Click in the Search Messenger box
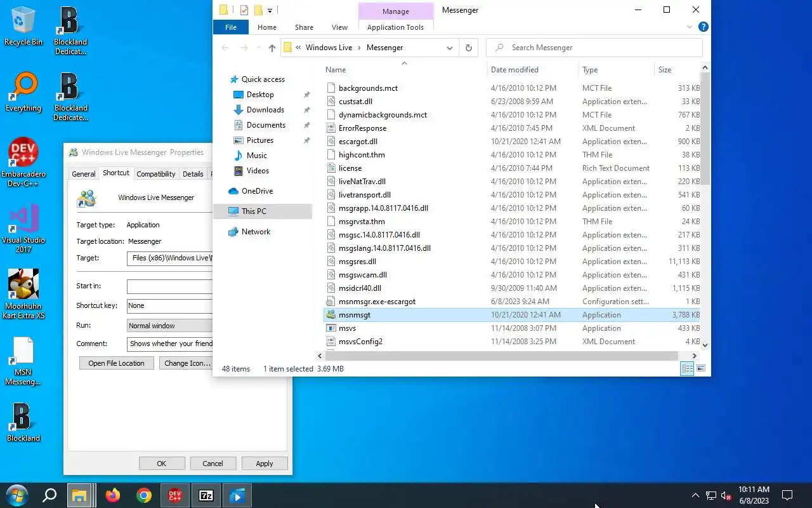Image resolution: width=812 pixels, height=508 pixels. 594,48
